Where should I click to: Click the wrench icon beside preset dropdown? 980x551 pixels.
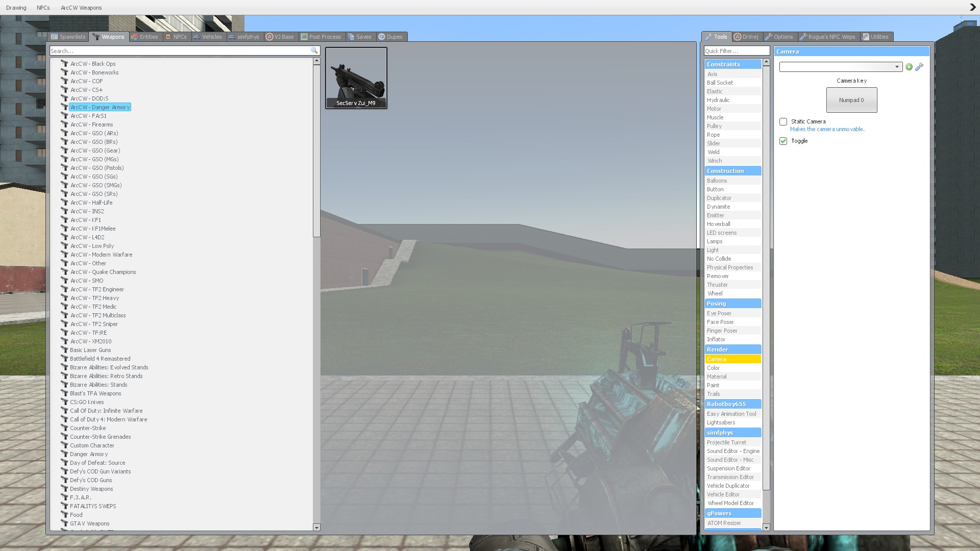click(919, 67)
